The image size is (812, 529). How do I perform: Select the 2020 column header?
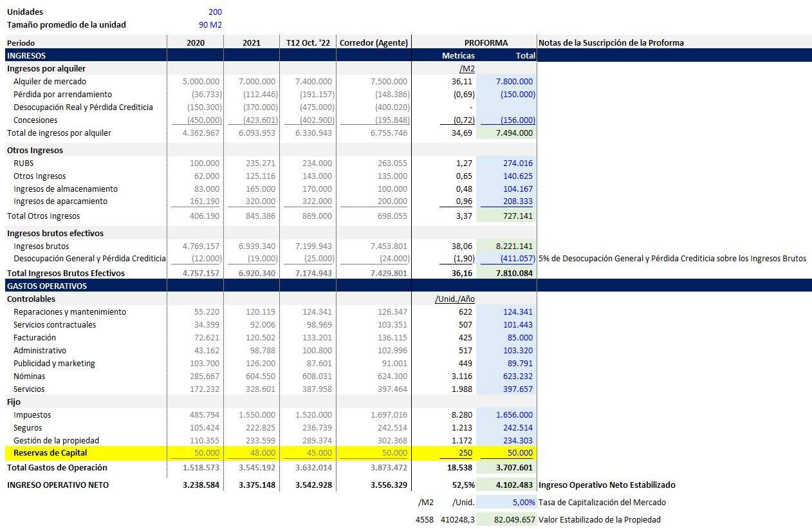pyautogui.click(x=196, y=43)
